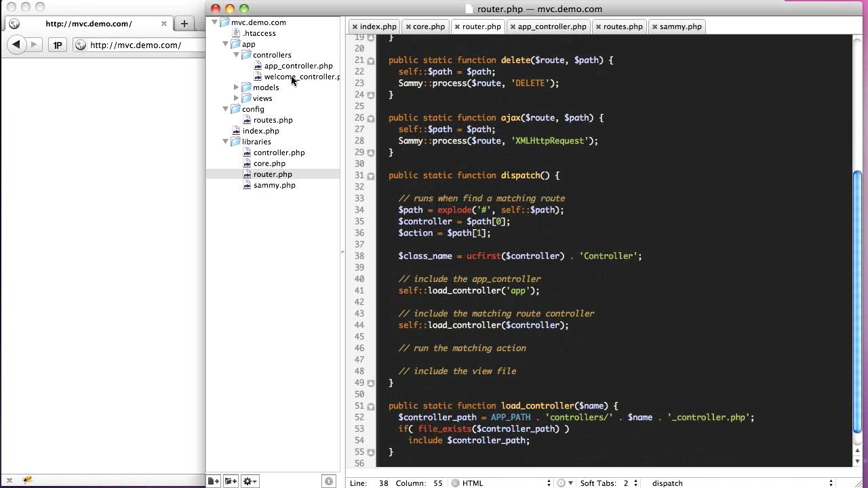This screenshot has height=488, width=868.
Task: Fold the dispatch function at line 31
Action: 371,176
